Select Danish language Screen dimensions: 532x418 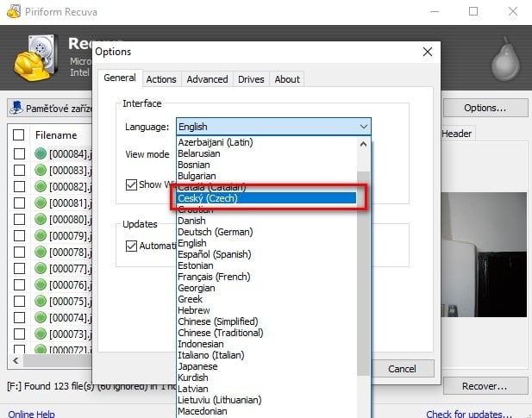266,221
